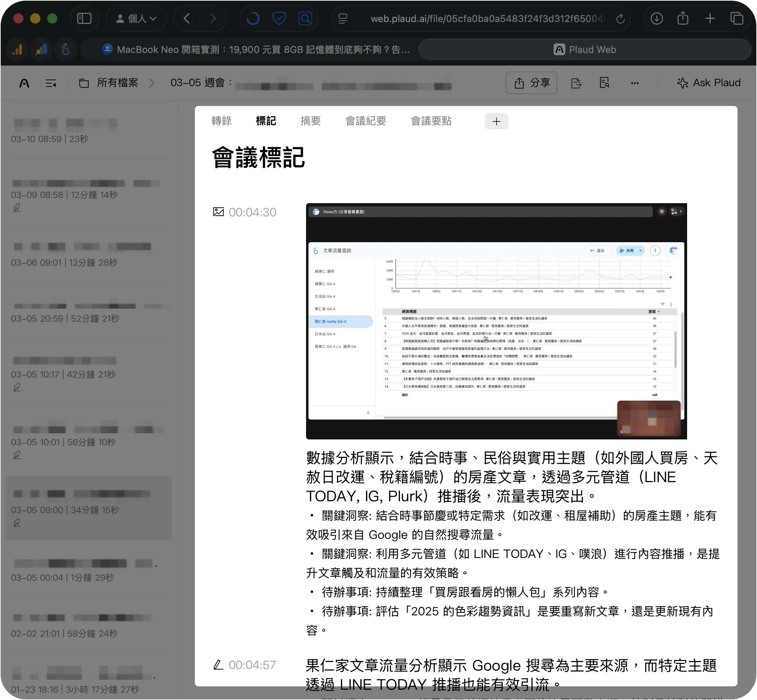Switch to the 摘要 tab
Viewport: 757px width, 700px height.
[310, 121]
